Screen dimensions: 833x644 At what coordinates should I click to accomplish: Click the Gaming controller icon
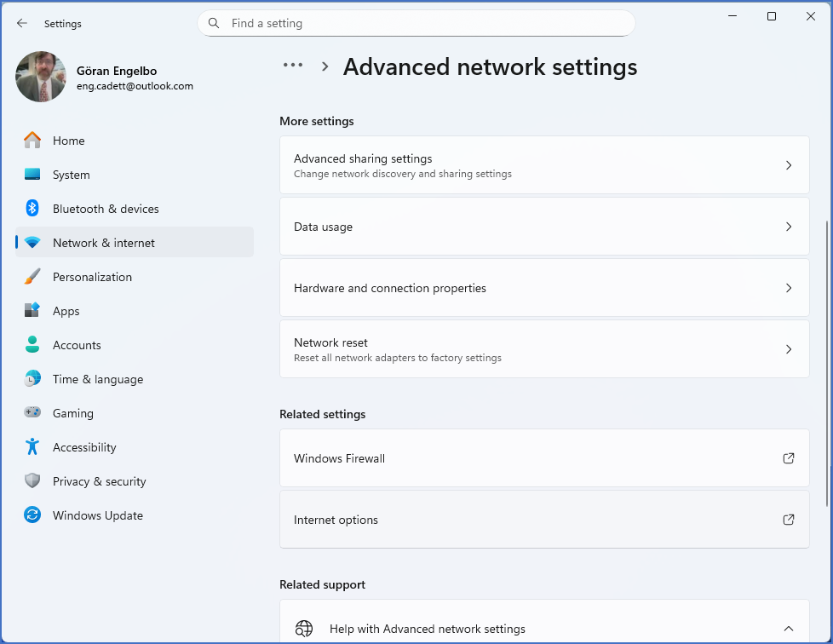click(31, 413)
